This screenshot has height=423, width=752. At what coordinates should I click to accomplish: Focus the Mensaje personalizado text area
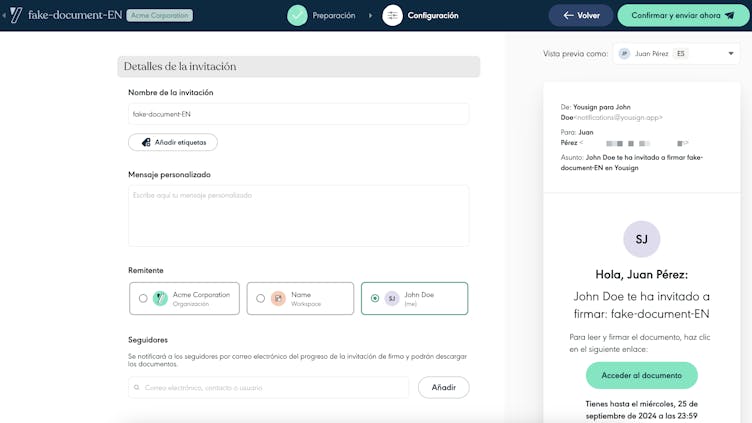click(298, 216)
